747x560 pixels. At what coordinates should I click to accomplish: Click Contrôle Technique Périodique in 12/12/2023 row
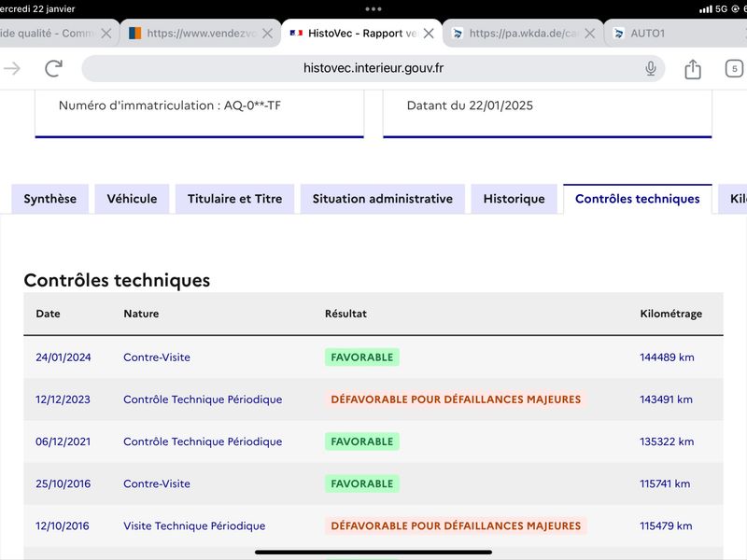pos(203,399)
